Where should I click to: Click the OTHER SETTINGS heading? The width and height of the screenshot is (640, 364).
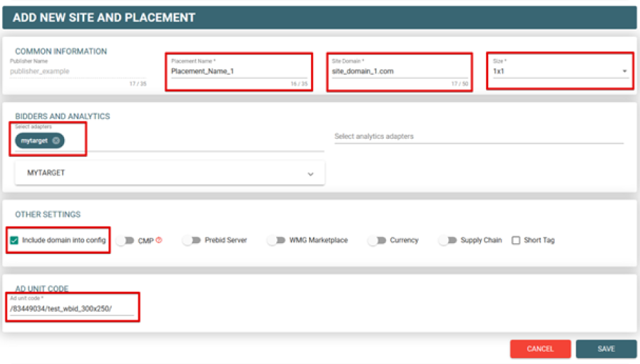click(47, 214)
